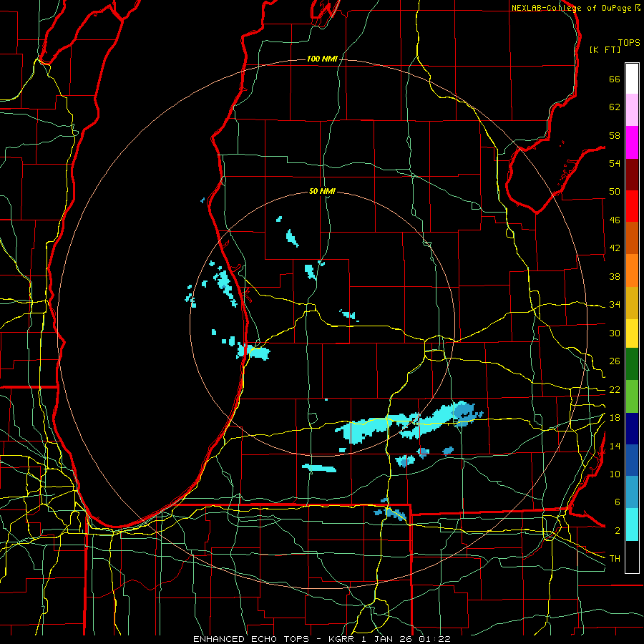
Task: Select the navy blue swatch on the scale
Action: point(632,429)
